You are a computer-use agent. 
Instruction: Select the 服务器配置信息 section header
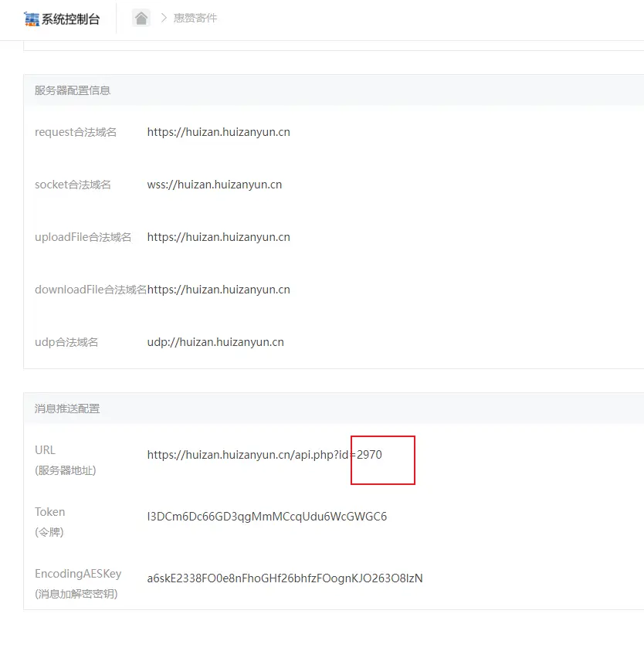pyautogui.click(x=73, y=90)
